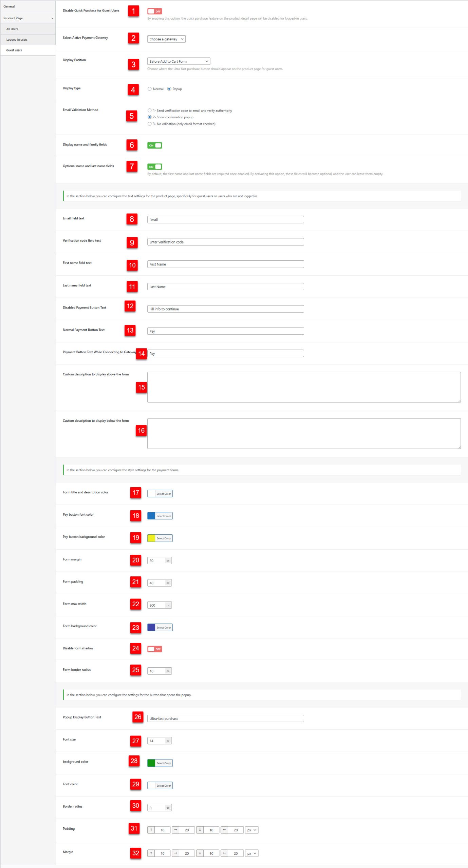Click the top arrow icon in Padding row
The image size is (468, 868).
pyautogui.click(x=151, y=830)
